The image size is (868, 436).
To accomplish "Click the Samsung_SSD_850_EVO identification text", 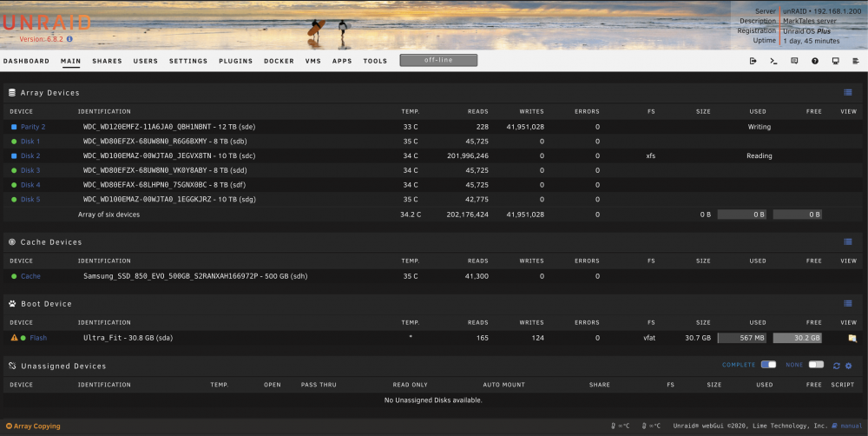I will (x=194, y=276).
